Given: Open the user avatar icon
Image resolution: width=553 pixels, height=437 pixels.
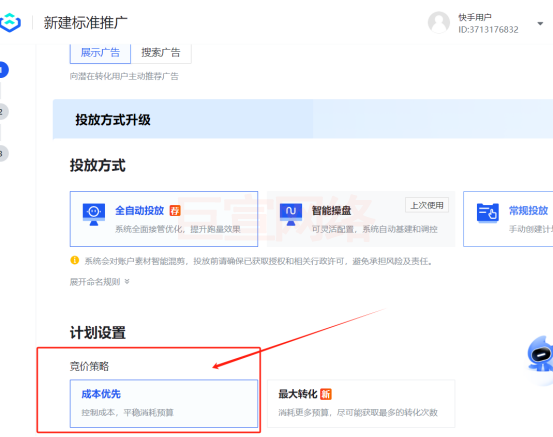Looking at the screenshot, I should pos(439,23).
